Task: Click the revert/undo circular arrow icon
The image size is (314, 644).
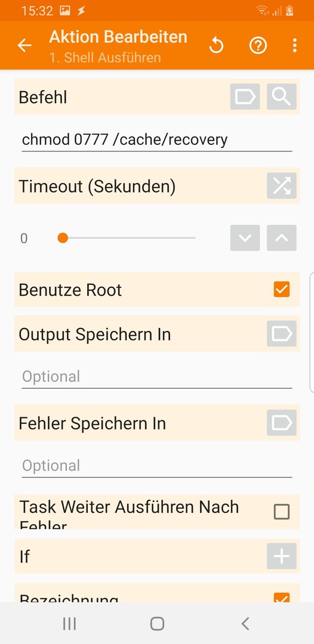Action: 216,45
